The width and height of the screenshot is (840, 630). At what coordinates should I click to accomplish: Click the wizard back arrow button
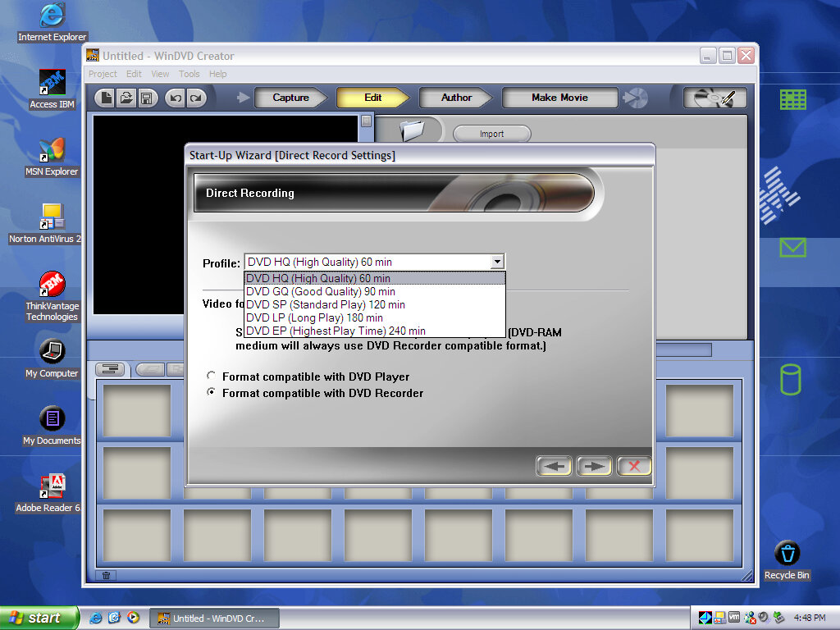[555, 466]
